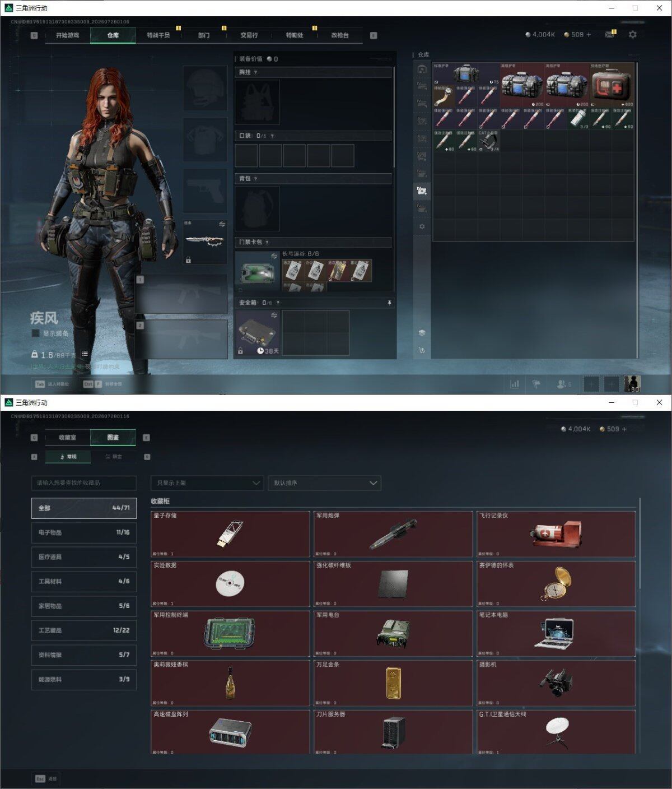672x789 pixels.
Task: Open the statistics bar chart icon
Action: (515, 384)
